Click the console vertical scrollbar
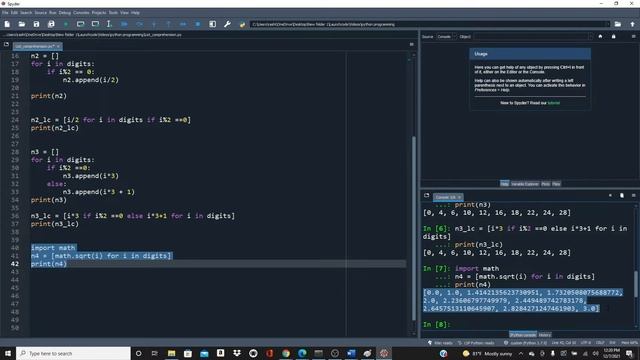Viewport: 640px width, 360px height. pyautogui.click(x=636, y=284)
